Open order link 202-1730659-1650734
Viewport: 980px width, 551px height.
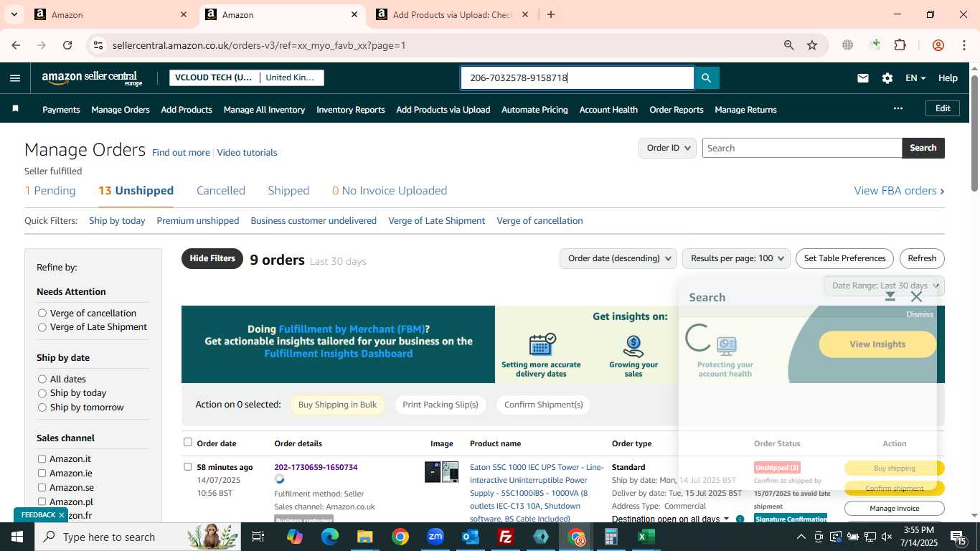point(316,467)
